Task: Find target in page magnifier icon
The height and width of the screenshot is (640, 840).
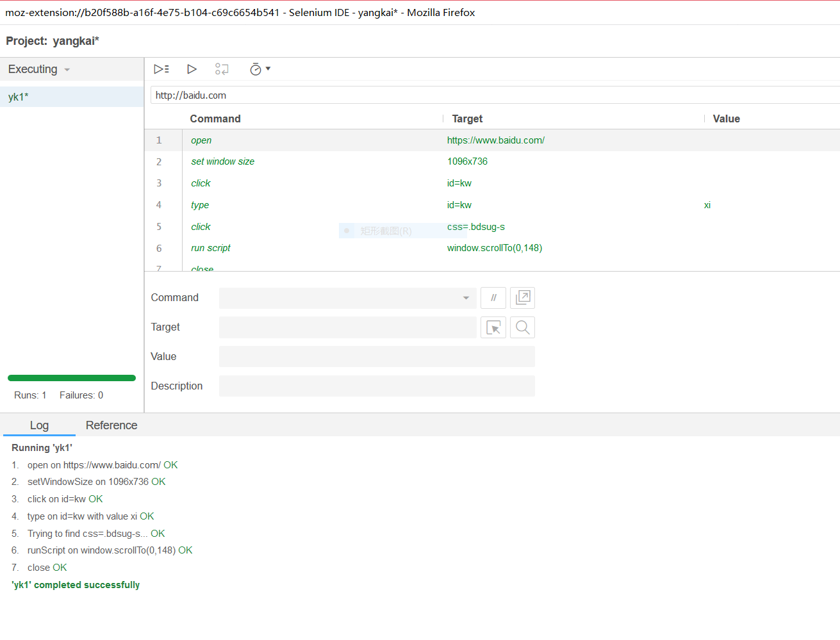Action: tap(523, 327)
